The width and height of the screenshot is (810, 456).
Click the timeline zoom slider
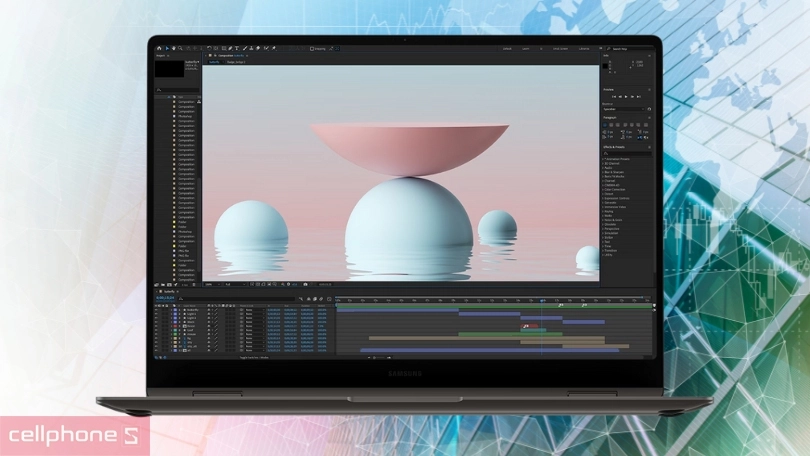372,357
